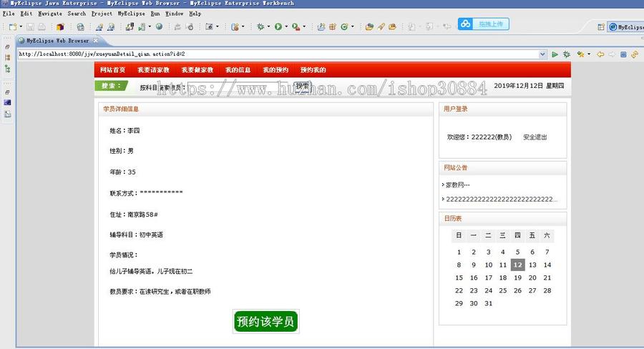Open the Debug dropdown arrow in main toolbar

pos(268,26)
